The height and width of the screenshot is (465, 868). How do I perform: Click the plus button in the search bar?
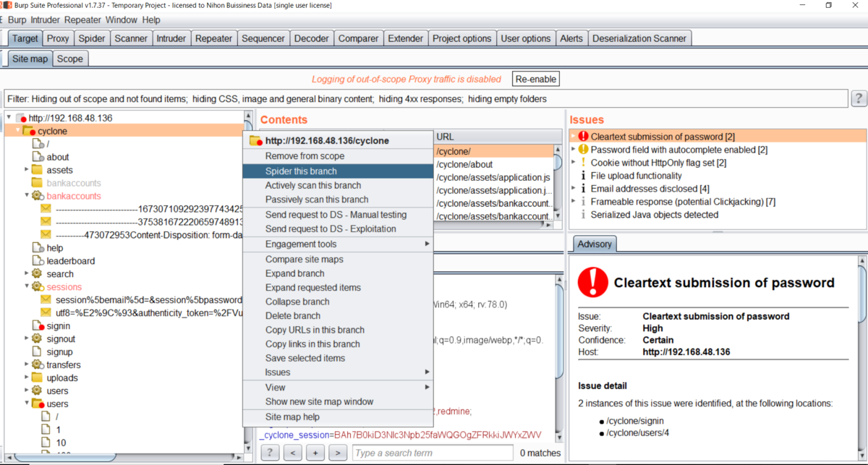[x=315, y=453]
